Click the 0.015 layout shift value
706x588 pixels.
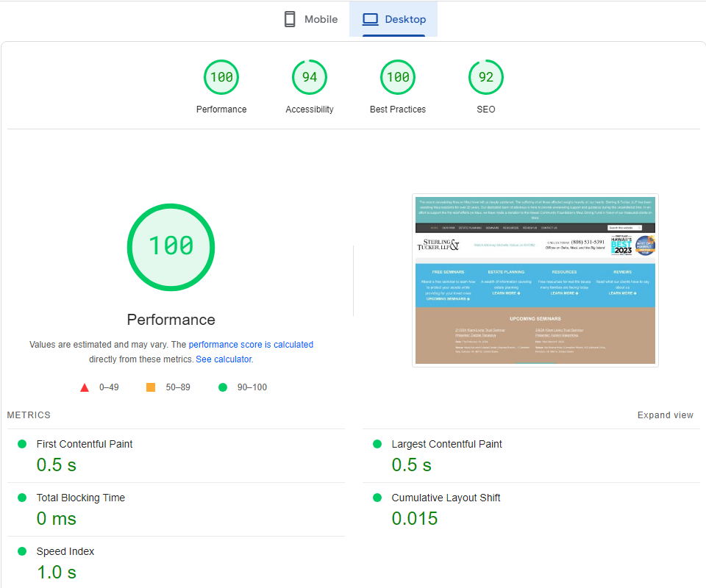pos(415,519)
